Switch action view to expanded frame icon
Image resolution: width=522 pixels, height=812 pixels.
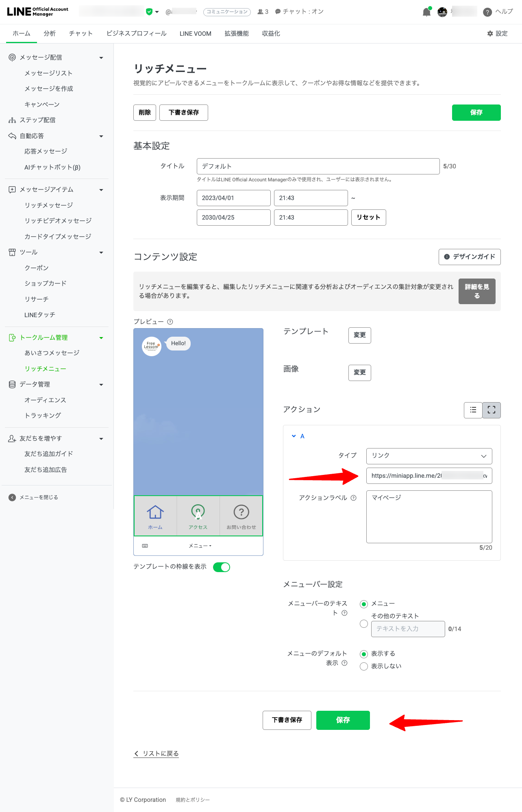[x=491, y=410]
